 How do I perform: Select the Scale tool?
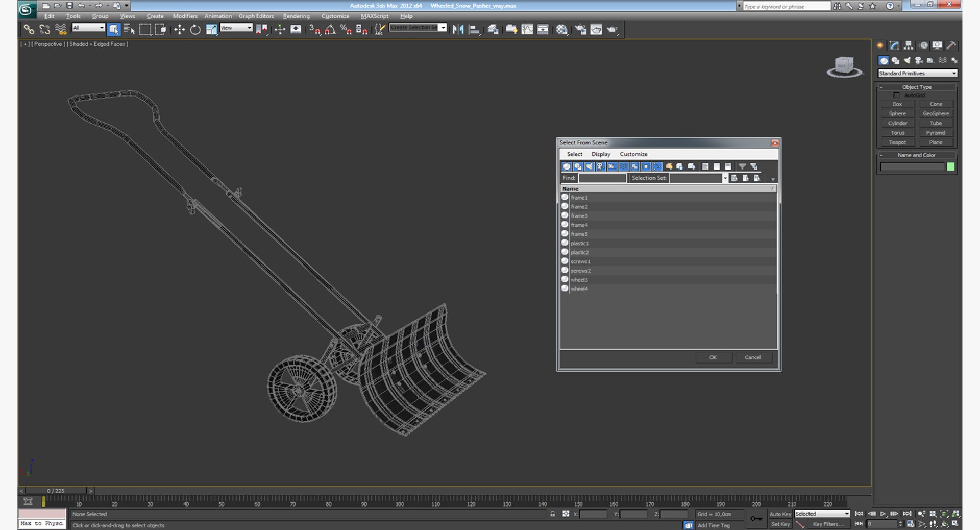point(211,30)
